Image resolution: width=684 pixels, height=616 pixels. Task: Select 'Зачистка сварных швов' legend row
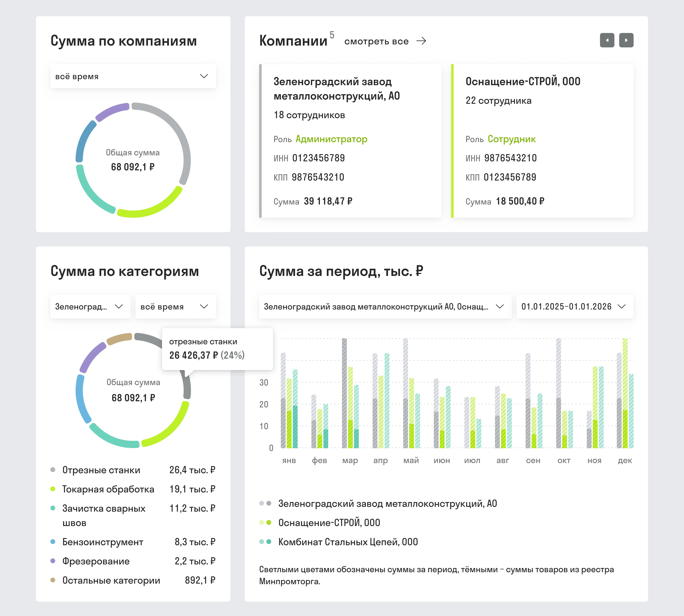pyautogui.click(x=133, y=516)
